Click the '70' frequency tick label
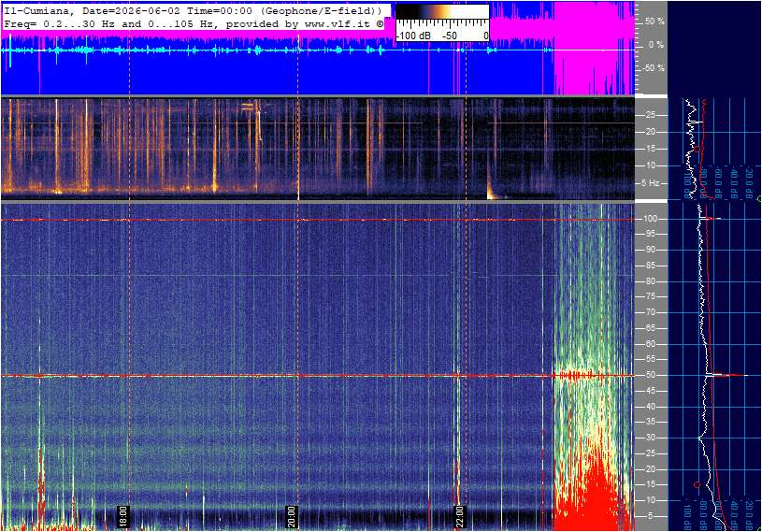This screenshot has width=762, height=532. [650, 312]
